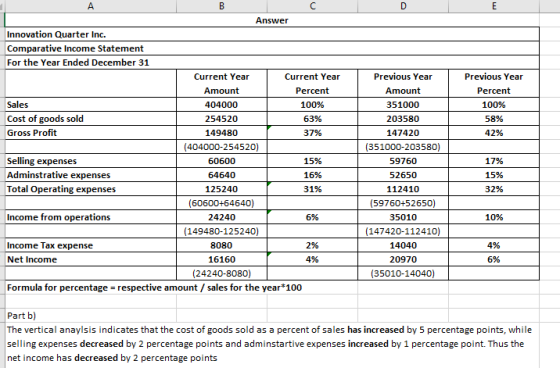The height and width of the screenshot is (368, 560).
Task: Select formula note (60600+64640)
Action: coord(222,203)
